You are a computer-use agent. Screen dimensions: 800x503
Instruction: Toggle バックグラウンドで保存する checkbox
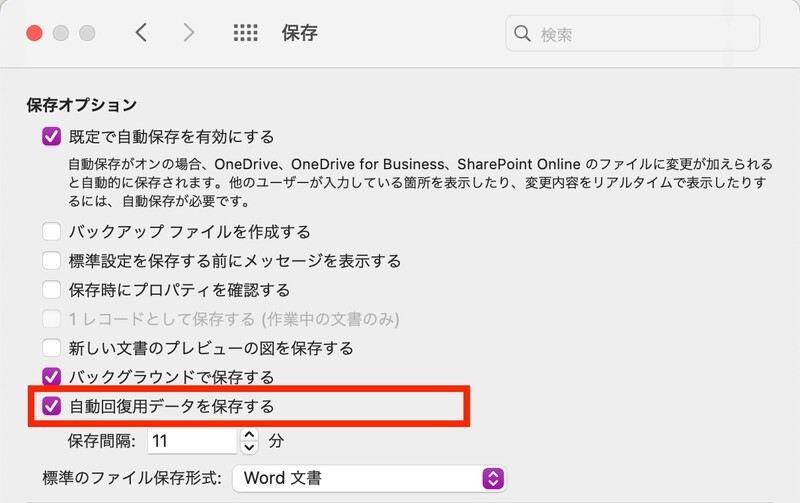click(x=52, y=377)
